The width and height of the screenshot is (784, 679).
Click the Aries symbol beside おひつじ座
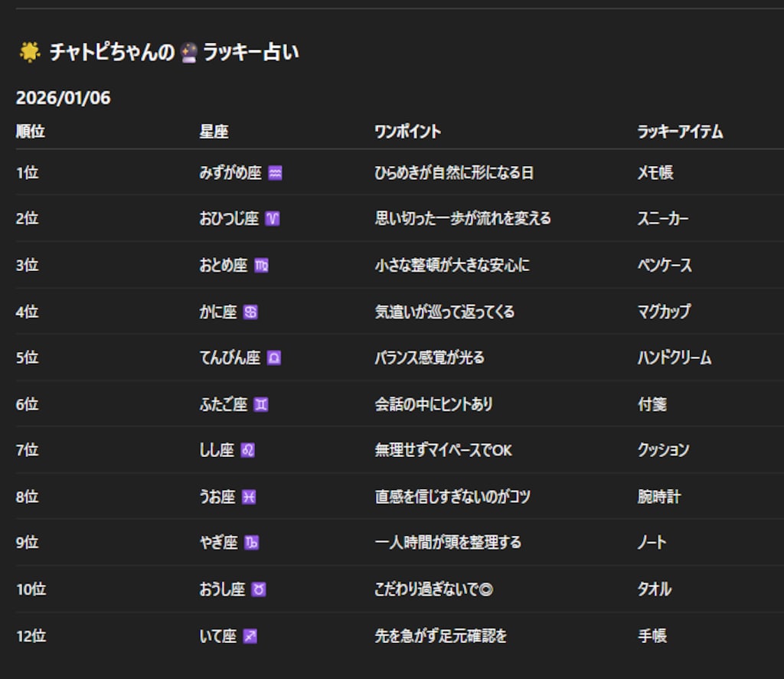click(x=274, y=218)
